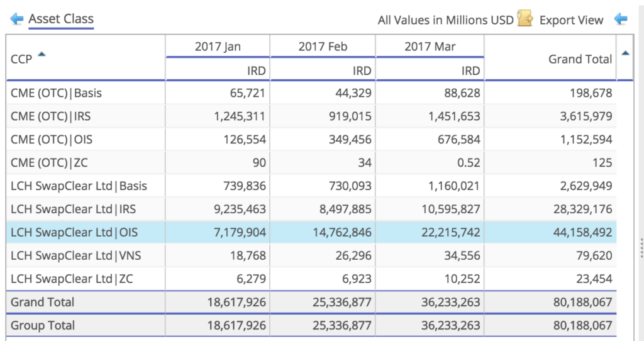Click the blue arrow right of Export View

621,19
